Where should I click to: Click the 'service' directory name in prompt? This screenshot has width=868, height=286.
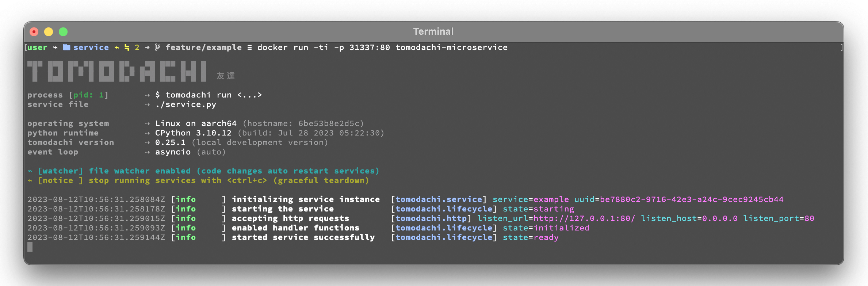(91, 47)
